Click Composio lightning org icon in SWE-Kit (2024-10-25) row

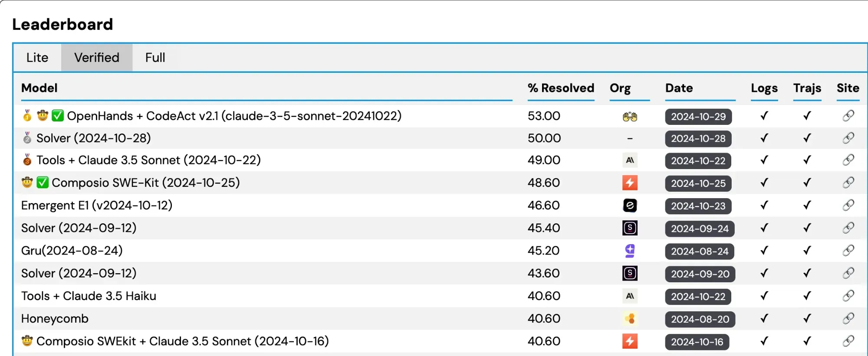tap(630, 183)
